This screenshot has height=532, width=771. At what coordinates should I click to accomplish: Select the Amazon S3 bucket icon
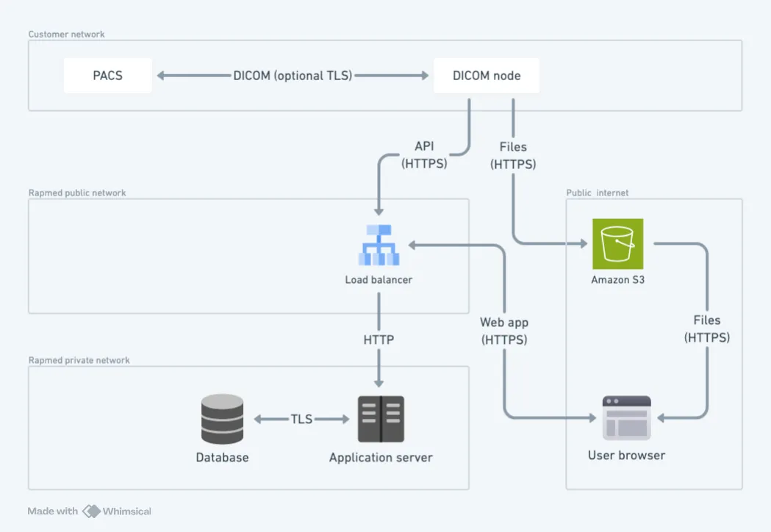617,244
